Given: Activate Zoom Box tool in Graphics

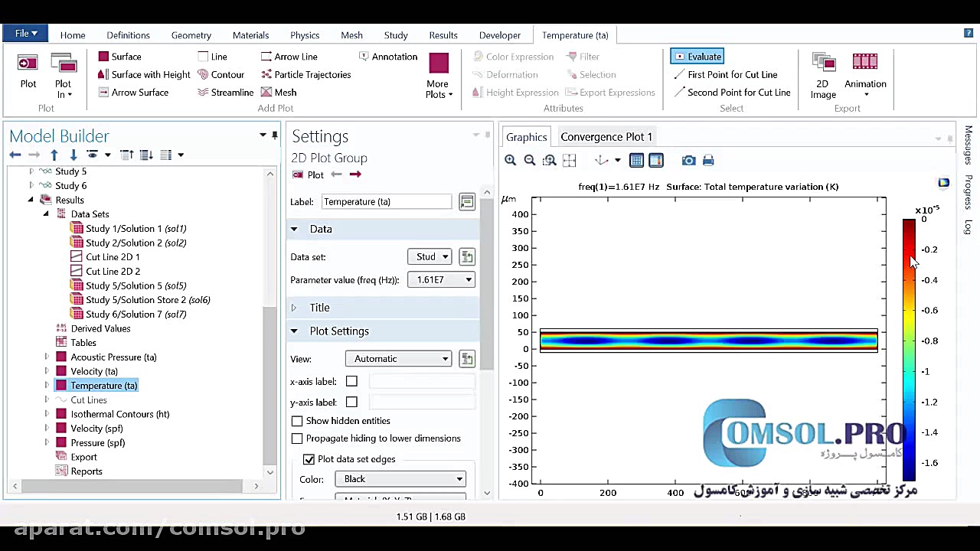Looking at the screenshot, I should coord(550,160).
